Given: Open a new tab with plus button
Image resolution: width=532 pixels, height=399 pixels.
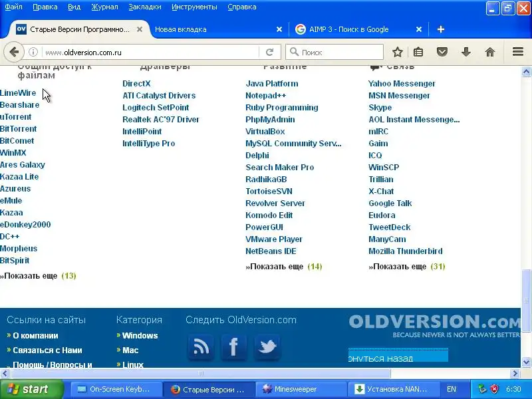Looking at the screenshot, I should click(441, 29).
